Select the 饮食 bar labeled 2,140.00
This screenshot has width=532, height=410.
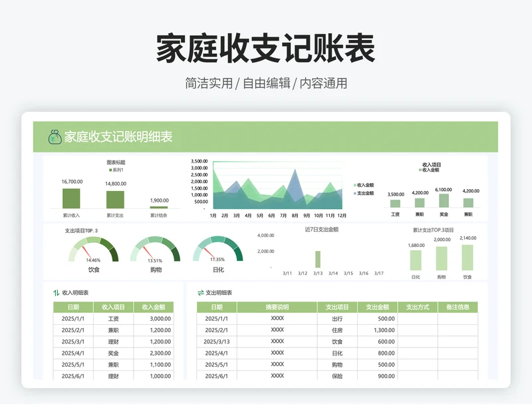tap(467, 258)
